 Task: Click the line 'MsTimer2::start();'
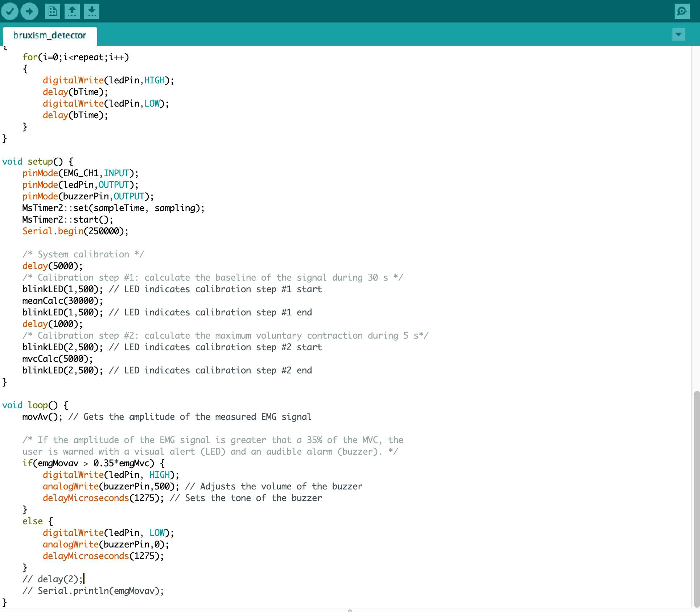tap(68, 220)
